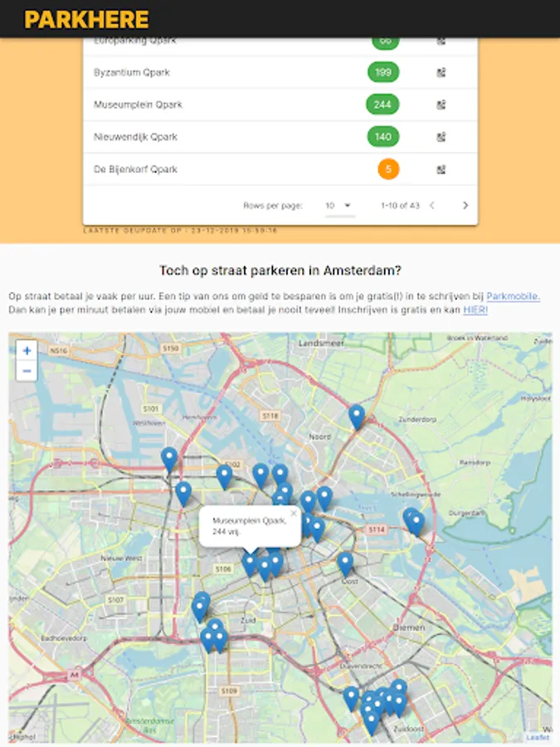The image size is (560, 747).
Task: Select the Nieuwendijk Qpark row name
Action: 135,137
